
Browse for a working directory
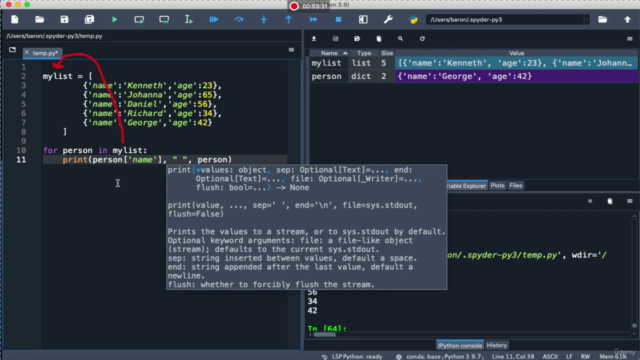click(602, 19)
